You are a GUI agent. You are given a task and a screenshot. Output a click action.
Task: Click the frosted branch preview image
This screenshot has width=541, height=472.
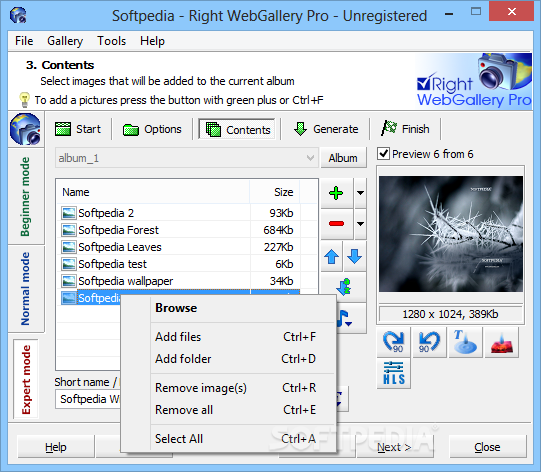451,234
